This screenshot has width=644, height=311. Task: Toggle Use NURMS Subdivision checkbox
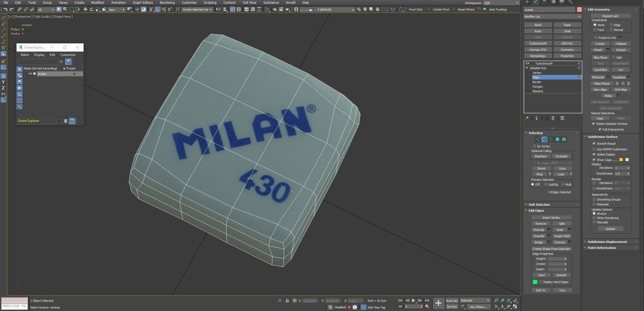pyautogui.click(x=594, y=149)
